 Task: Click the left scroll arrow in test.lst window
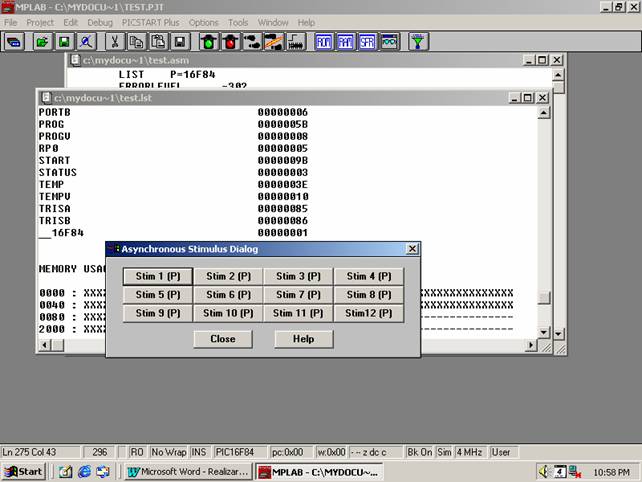(45, 345)
